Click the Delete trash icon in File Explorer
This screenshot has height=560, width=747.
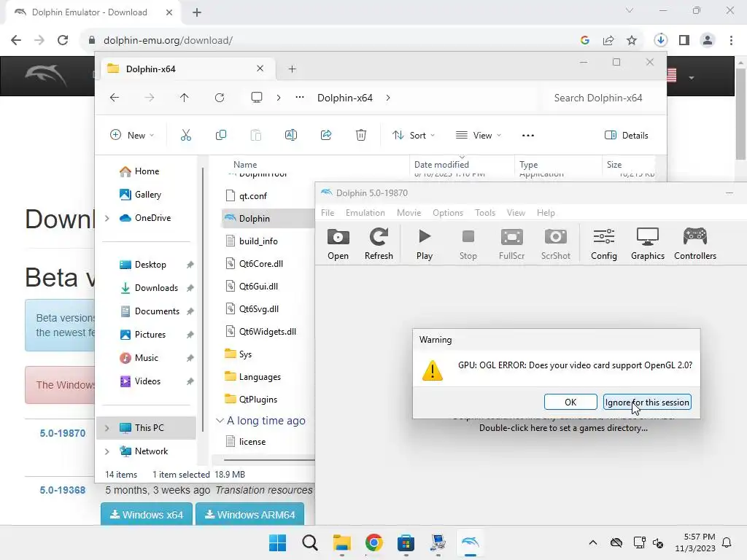[361, 135]
